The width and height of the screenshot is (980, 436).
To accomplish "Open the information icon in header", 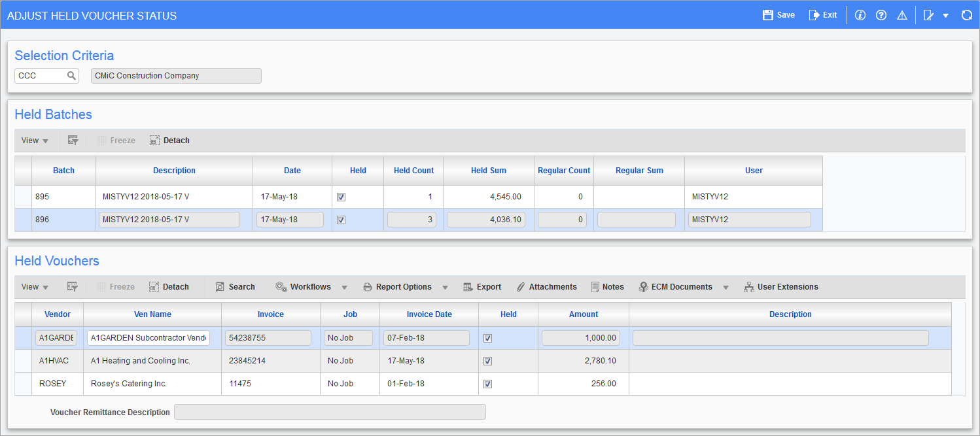I will (860, 15).
